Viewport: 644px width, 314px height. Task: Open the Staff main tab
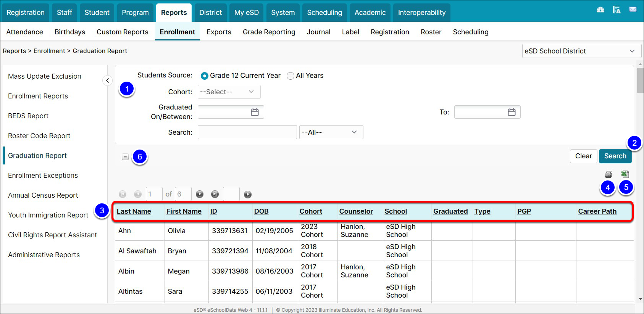(65, 13)
